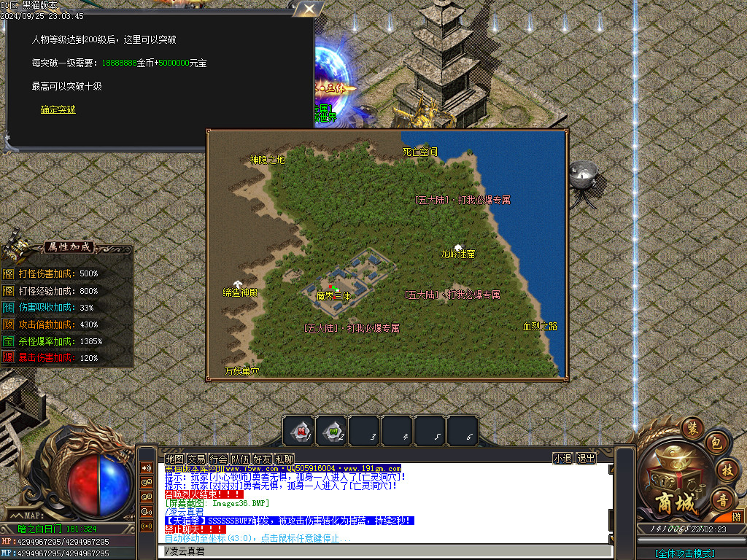This screenshot has height=560, width=747.
Task: Open the 好友 friends tab
Action: pos(262,459)
